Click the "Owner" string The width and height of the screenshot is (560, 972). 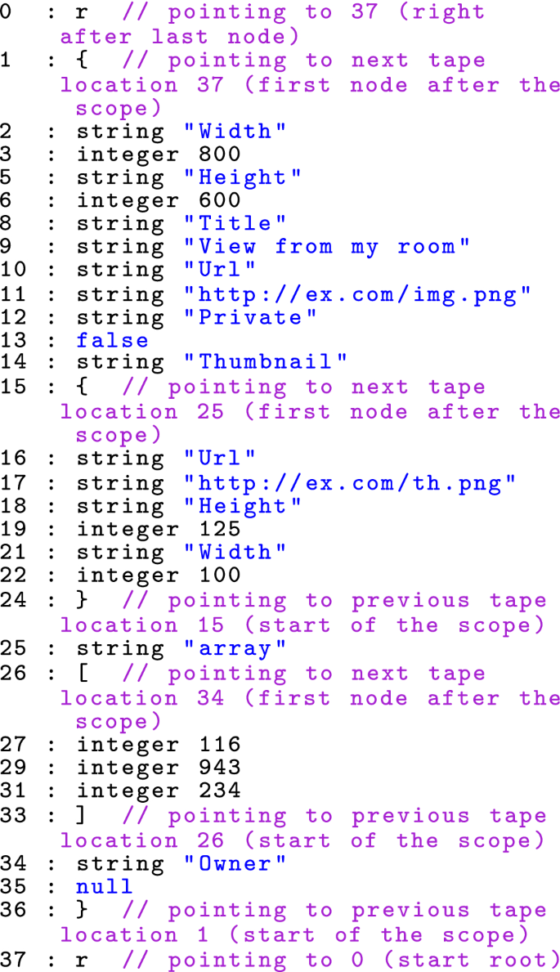click(235, 862)
